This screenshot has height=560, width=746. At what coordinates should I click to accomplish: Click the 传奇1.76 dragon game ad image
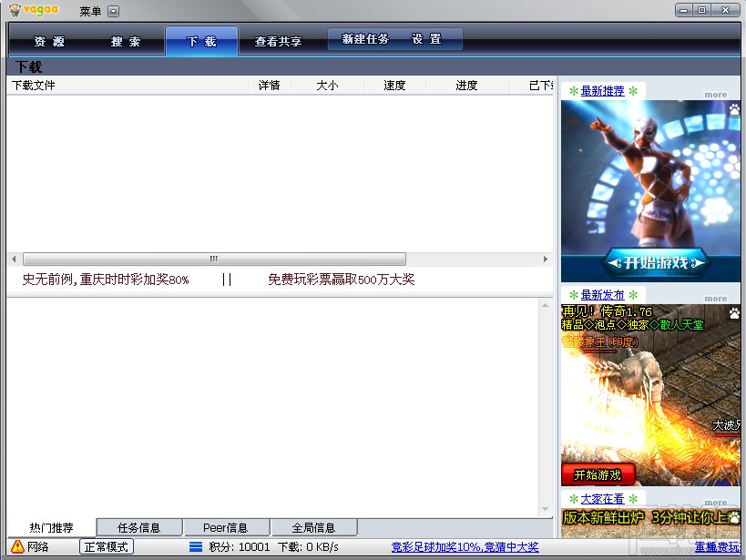650,395
